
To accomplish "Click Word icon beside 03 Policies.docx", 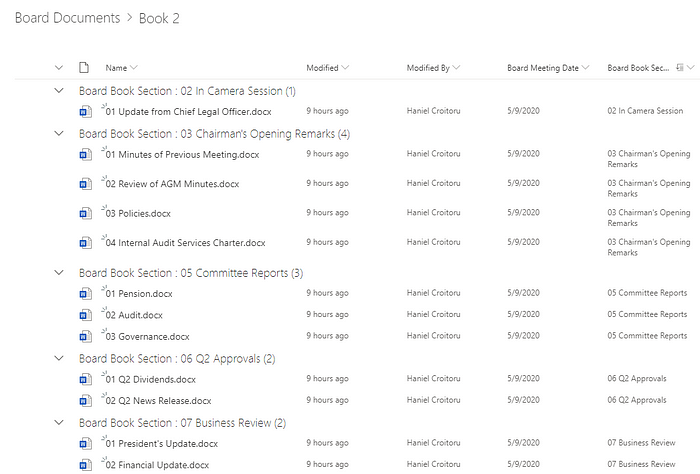I will click(85, 214).
